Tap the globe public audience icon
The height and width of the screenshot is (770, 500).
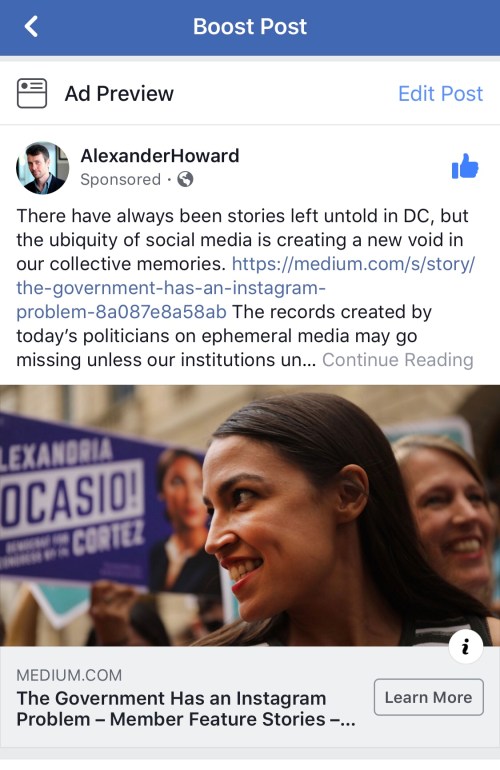tap(185, 179)
